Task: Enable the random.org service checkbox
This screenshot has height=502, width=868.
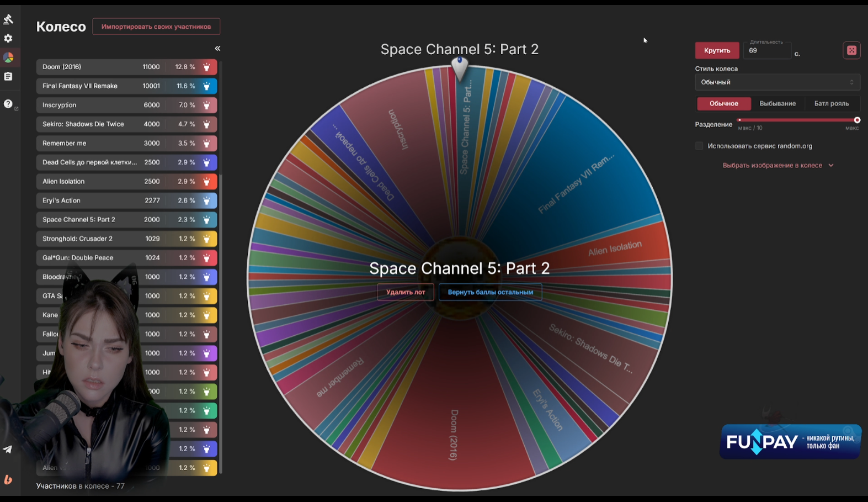Action: point(699,146)
